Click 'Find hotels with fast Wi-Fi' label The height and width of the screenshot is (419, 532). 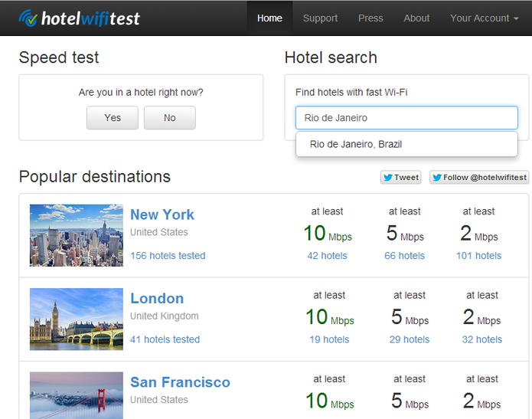[351, 92]
